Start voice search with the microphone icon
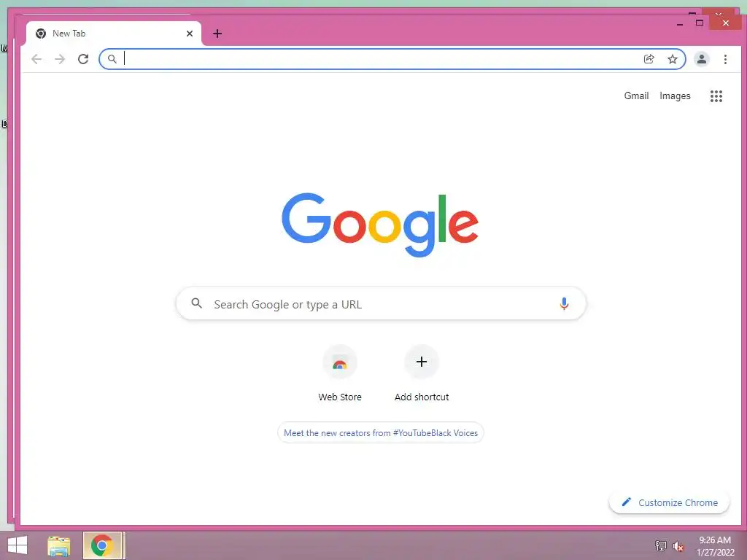This screenshot has width=747, height=560. click(x=564, y=304)
